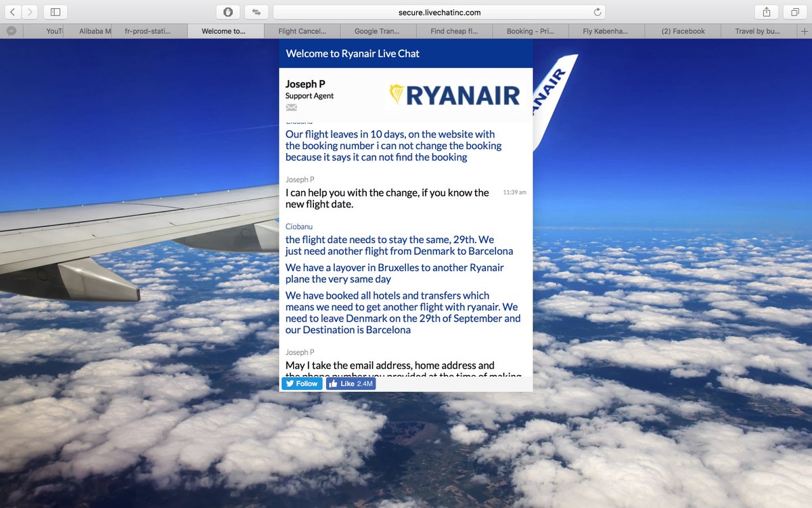
Task: Click message 'Our flight leaves in 10 days'
Action: tap(394, 146)
